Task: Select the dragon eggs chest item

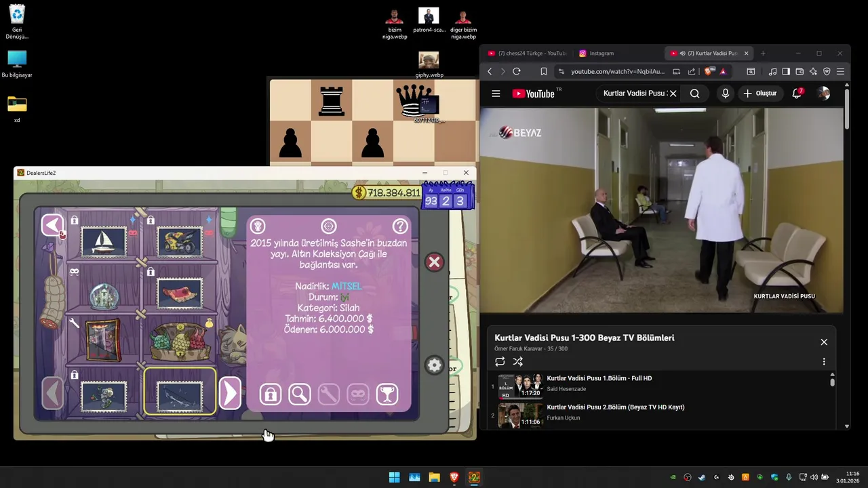Action: pyautogui.click(x=180, y=341)
